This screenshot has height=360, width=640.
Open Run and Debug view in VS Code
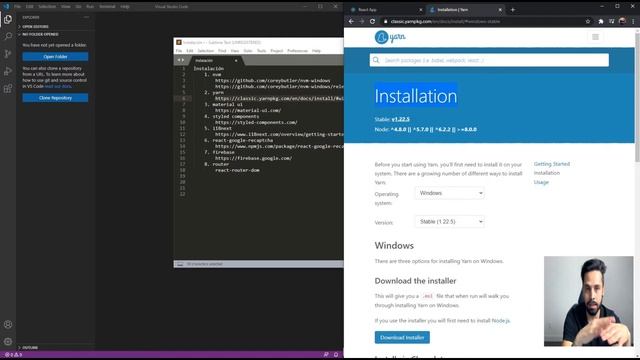tap(8, 71)
